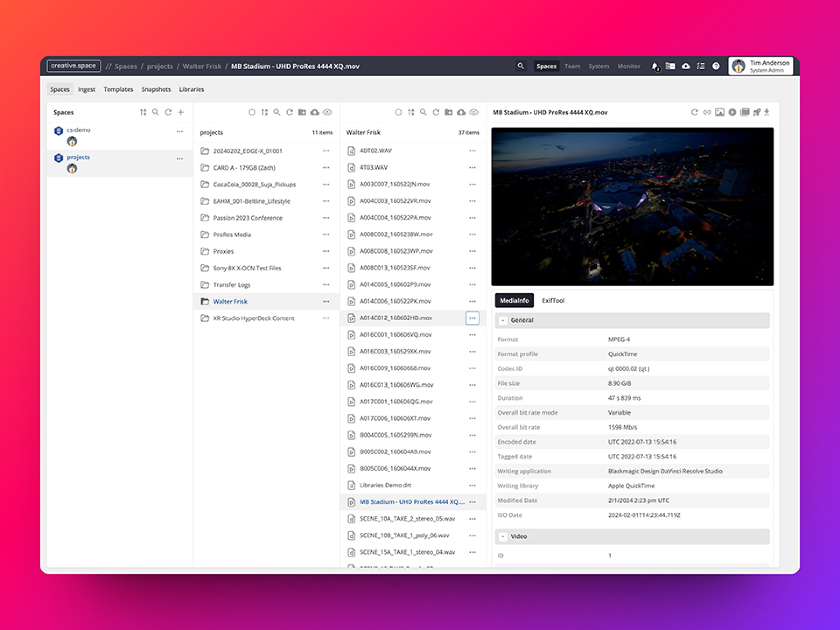This screenshot has width=840, height=630.
Task: Click the stadium video preview thumbnail
Action: click(632, 206)
